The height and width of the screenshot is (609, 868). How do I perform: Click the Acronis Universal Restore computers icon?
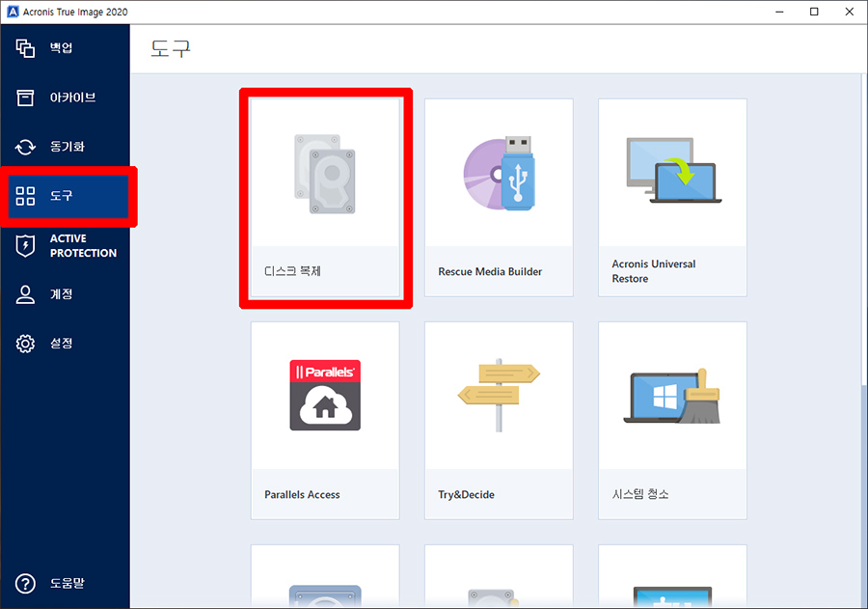tap(674, 171)
